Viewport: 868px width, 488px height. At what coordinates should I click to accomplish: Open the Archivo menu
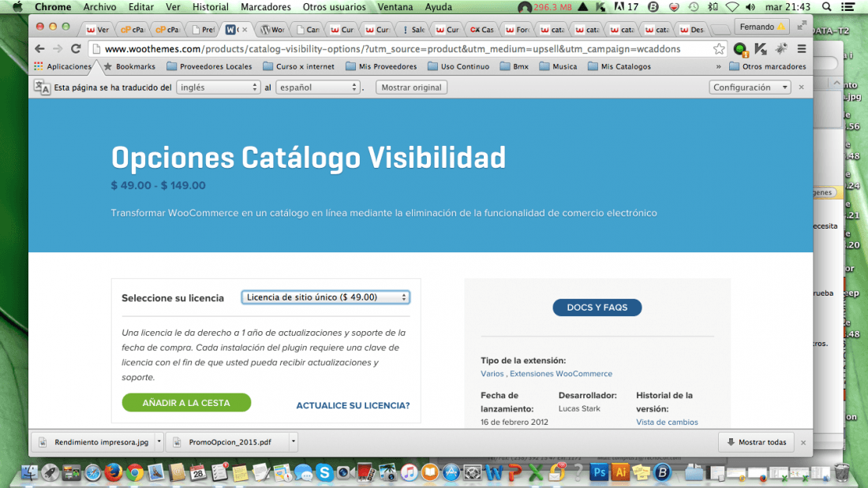pyautogui.click(x=99, y=7)
